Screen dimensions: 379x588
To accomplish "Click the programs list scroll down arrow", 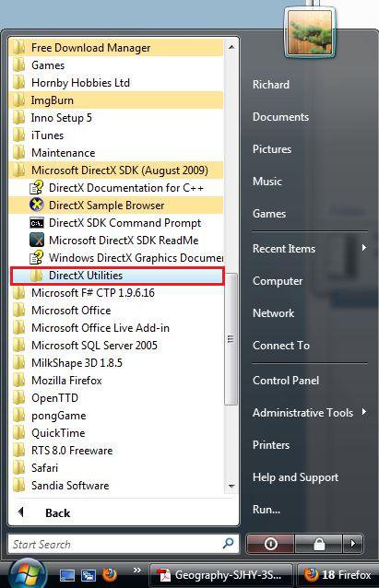I will 231,487.
